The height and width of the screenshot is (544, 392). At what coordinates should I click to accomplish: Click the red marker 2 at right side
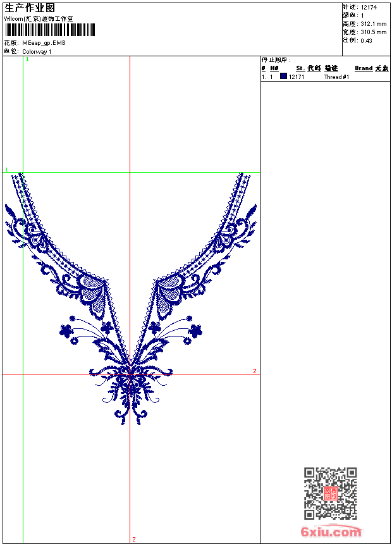[255, 371]
